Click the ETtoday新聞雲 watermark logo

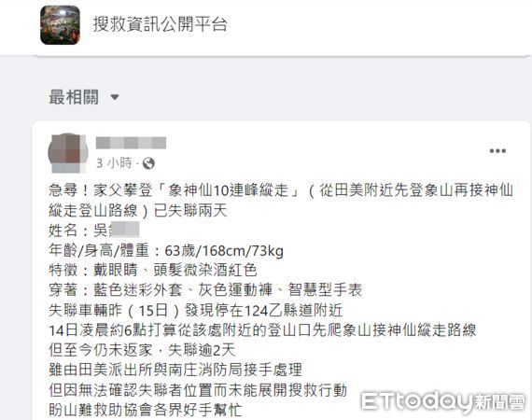[443, 402]
